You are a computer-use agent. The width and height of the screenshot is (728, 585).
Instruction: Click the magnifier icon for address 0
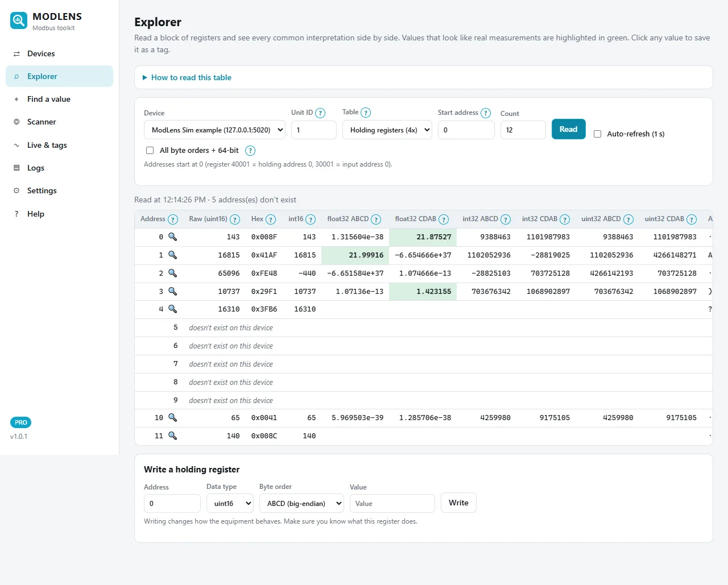pos(172,237)
